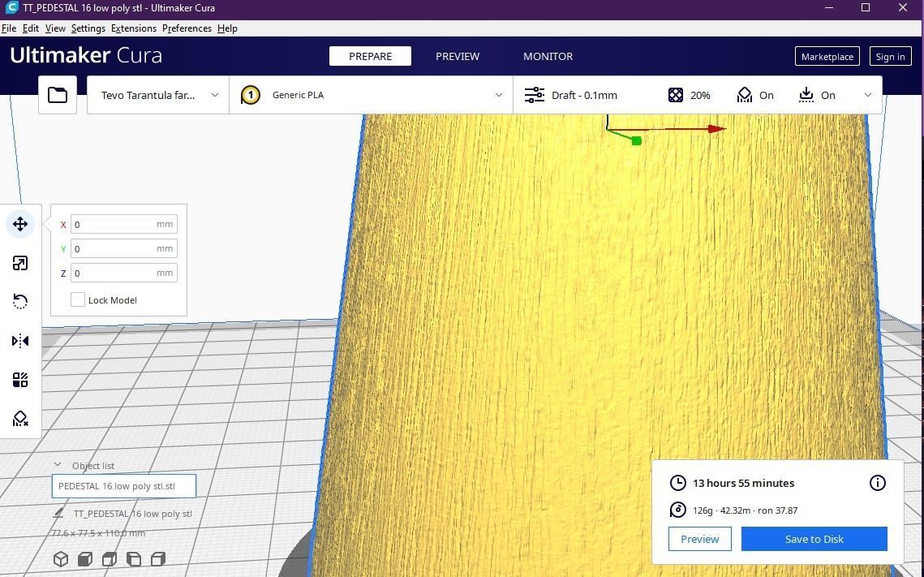Image resolution: width=924 pixels, height=577 pixels.
Task: Expand the print settings panel chevron
Action: point(867,95)
